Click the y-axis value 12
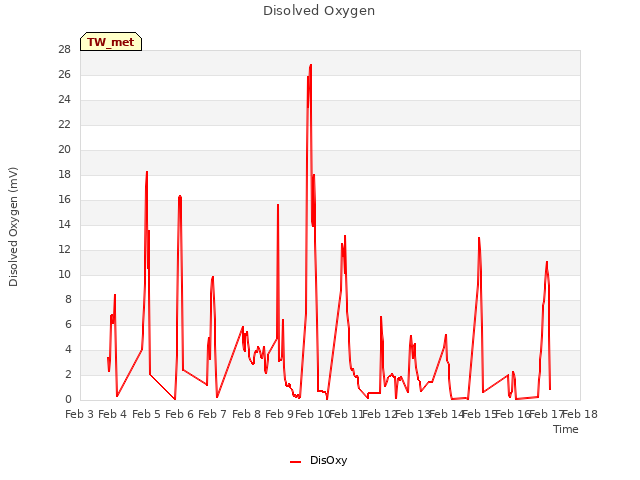Image resolution: width=640 pixels, height=480 pixels. (x=64, y=250)
